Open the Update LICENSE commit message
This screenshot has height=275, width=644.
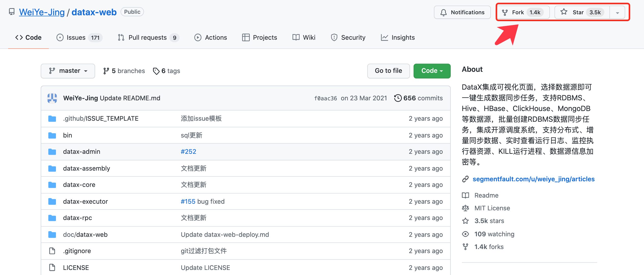pos(205,268)
